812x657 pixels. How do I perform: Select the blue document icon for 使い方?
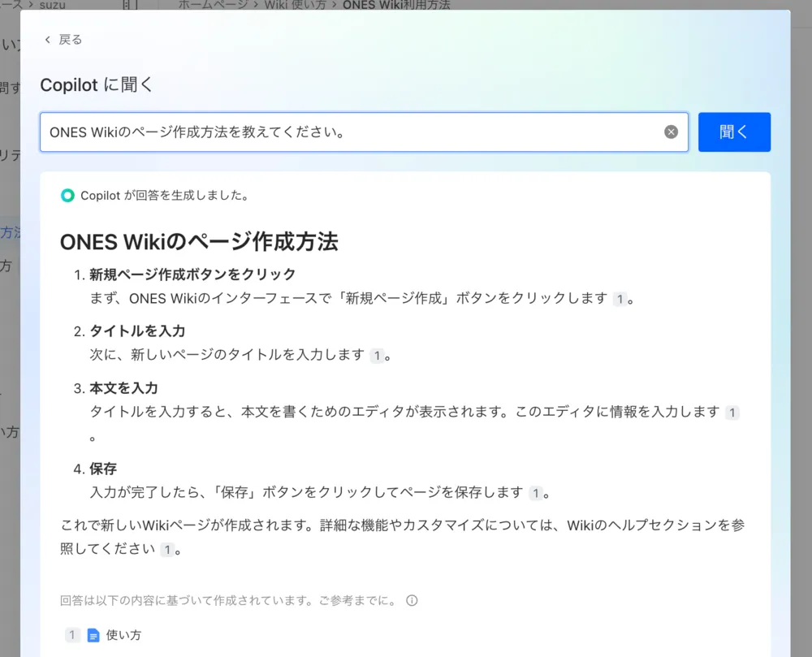pyautogui.click(x=93, y=635)
